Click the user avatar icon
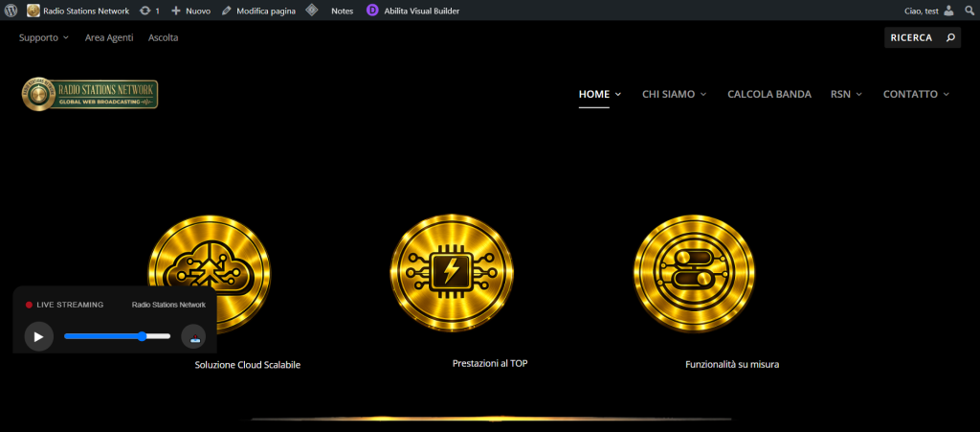980x432 pixels. click(x=948, y=11)
